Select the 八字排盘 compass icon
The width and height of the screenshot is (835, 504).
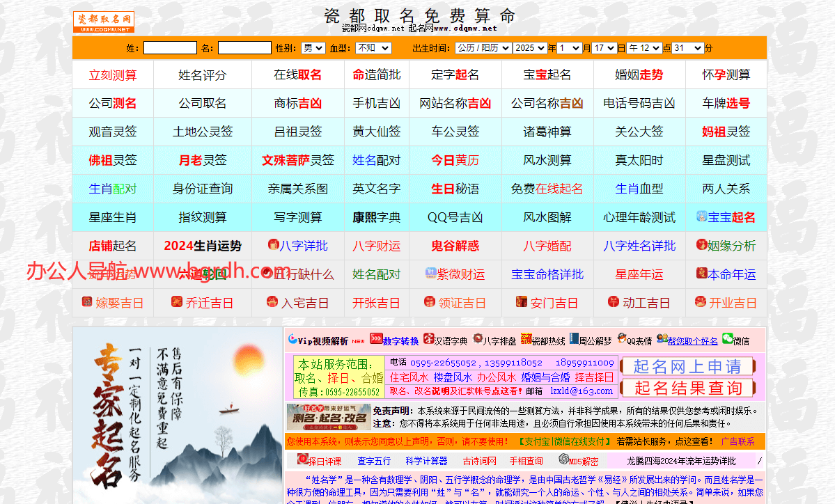pyautogui.click(x=478, y=339)
